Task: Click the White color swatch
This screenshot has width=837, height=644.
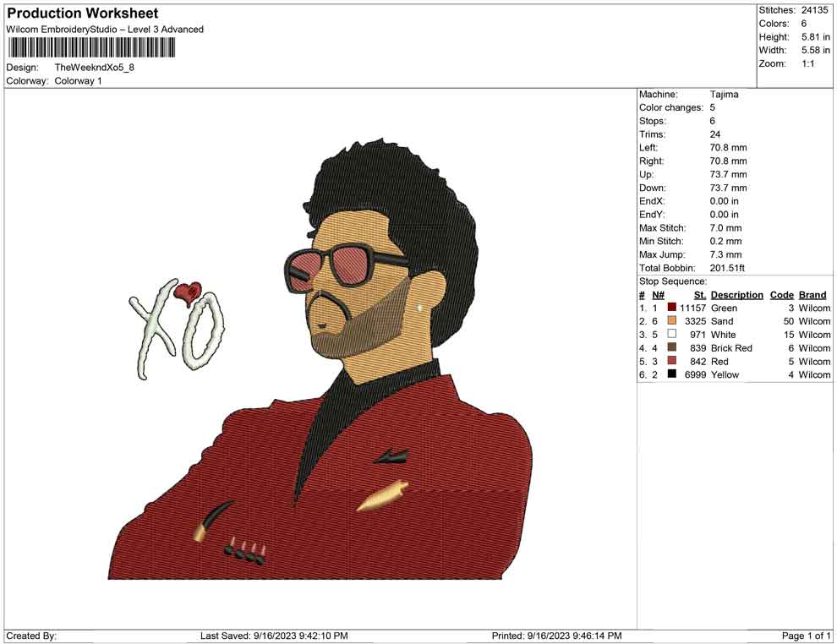Action: click(671, 334)
